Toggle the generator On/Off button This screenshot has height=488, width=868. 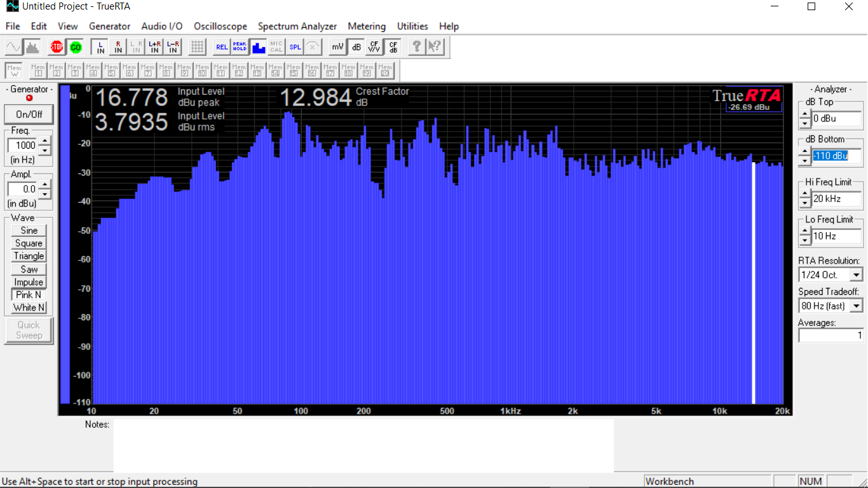click(x=29, y=114)
